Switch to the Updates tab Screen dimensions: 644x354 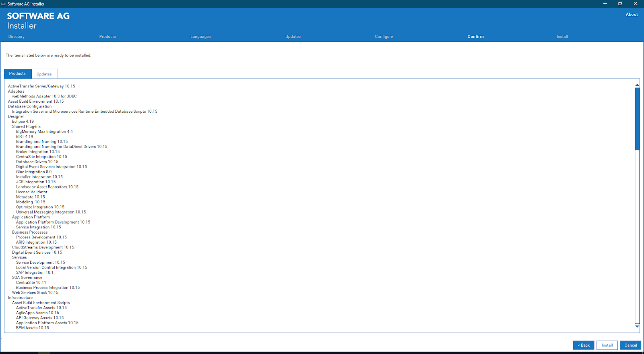pyautogui.click(x=44, y=74)
